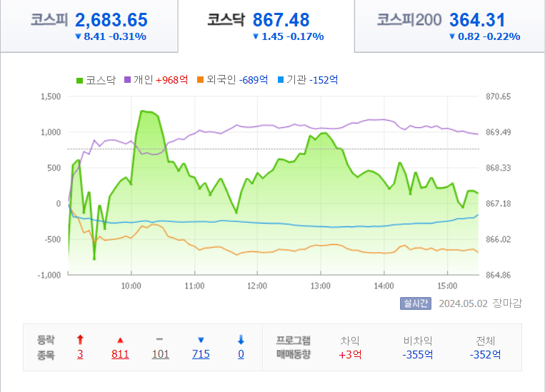Click the blue lower-limit arrow icon
Viewport: 545px width, 392px height.
coord(241,340)
